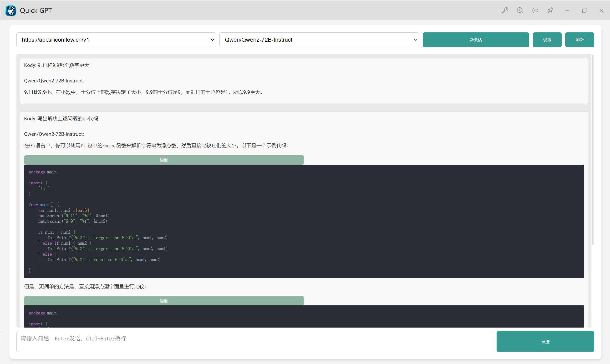
Task: Open the wrench tool icon in title bar
Action: click(x=505, y=10)
